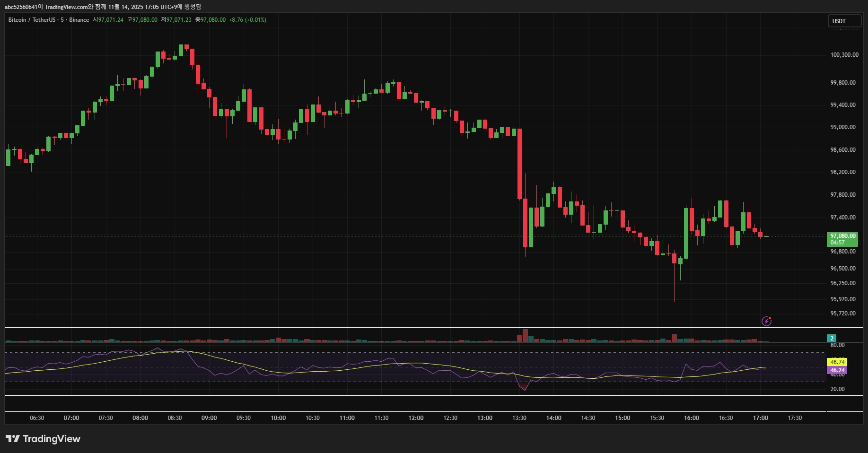Click the teal volume label showing 2

pyautogui.click(x=832, y=338)
